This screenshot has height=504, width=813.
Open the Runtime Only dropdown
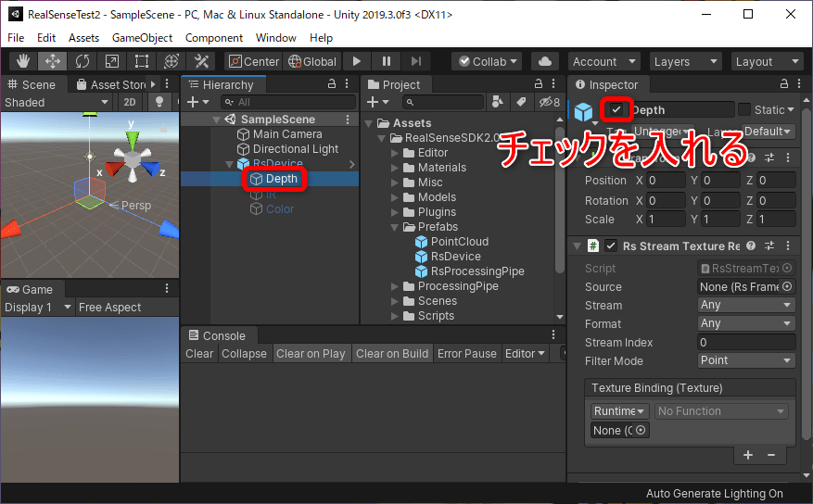pyautogui.click(x=619, y=411)
